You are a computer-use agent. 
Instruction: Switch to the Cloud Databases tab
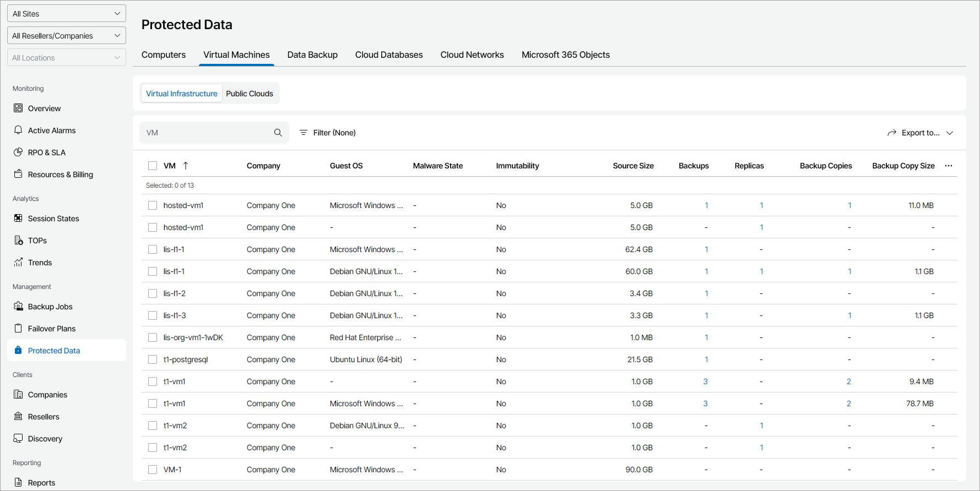(389, 55)
